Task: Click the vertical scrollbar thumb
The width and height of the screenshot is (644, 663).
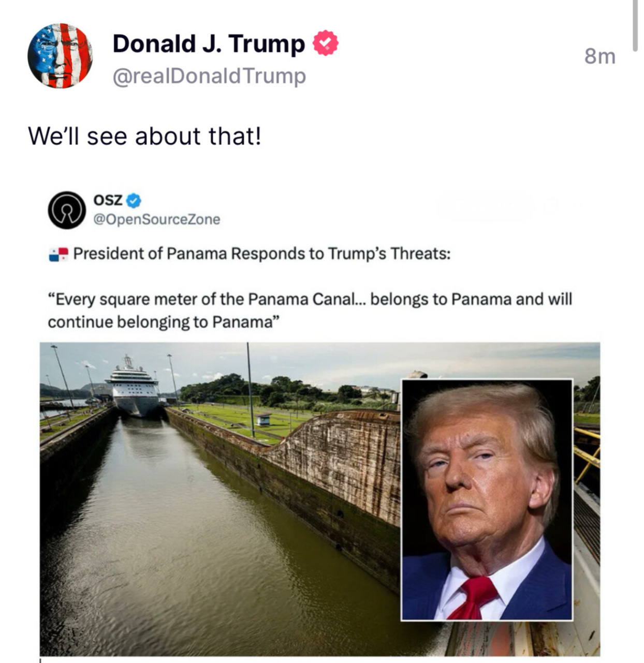Action: point(635,25)
